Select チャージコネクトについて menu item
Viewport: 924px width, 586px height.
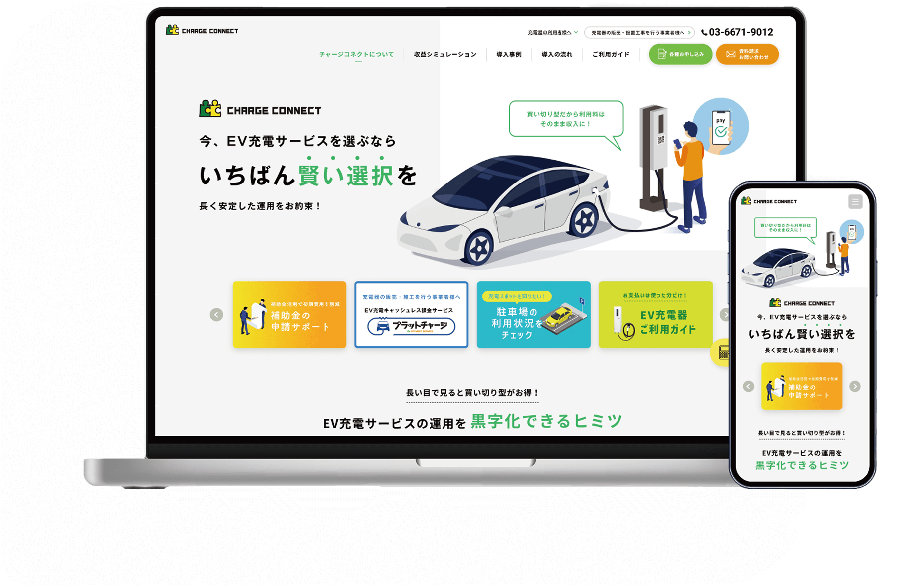tap(356, 55)
